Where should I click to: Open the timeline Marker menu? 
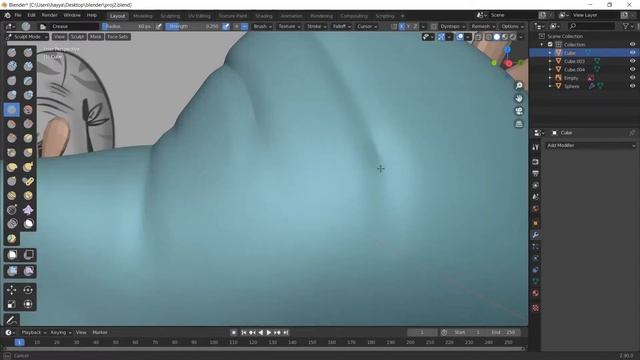point(100,333)
